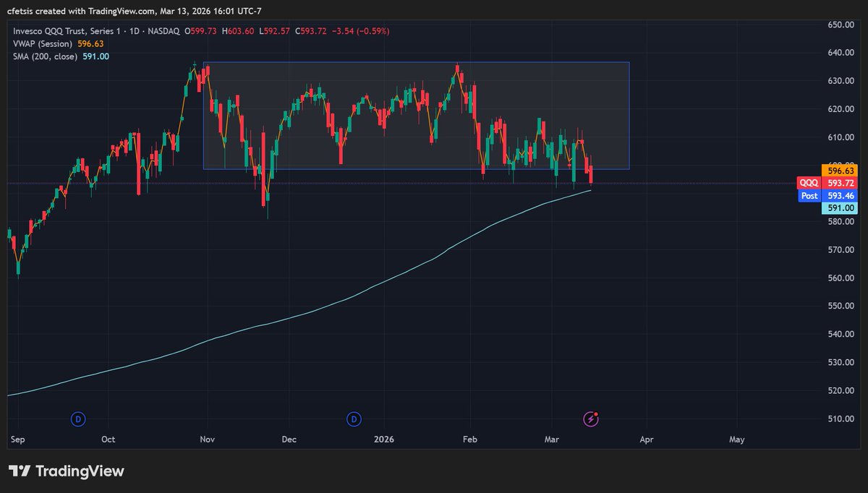The image size is (868, 493).
Task: Click the 2026 label on time axis
Action: [x=383, y=440]
